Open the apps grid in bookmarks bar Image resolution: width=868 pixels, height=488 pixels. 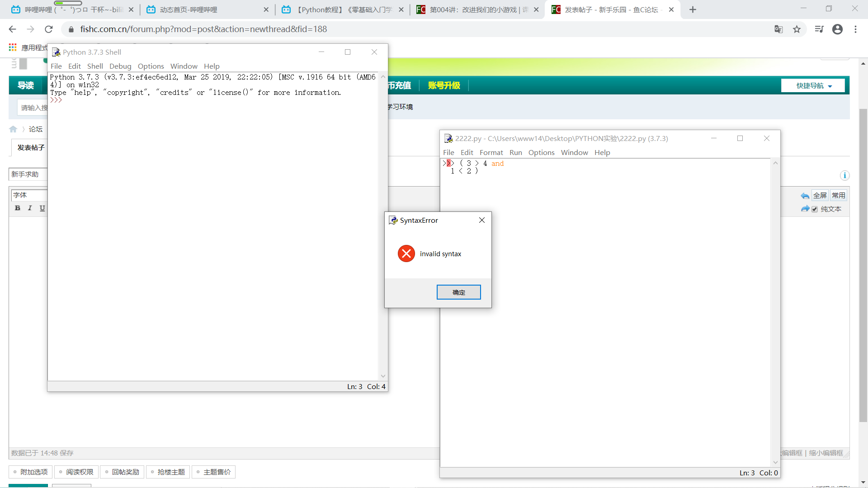coord(13,47)
